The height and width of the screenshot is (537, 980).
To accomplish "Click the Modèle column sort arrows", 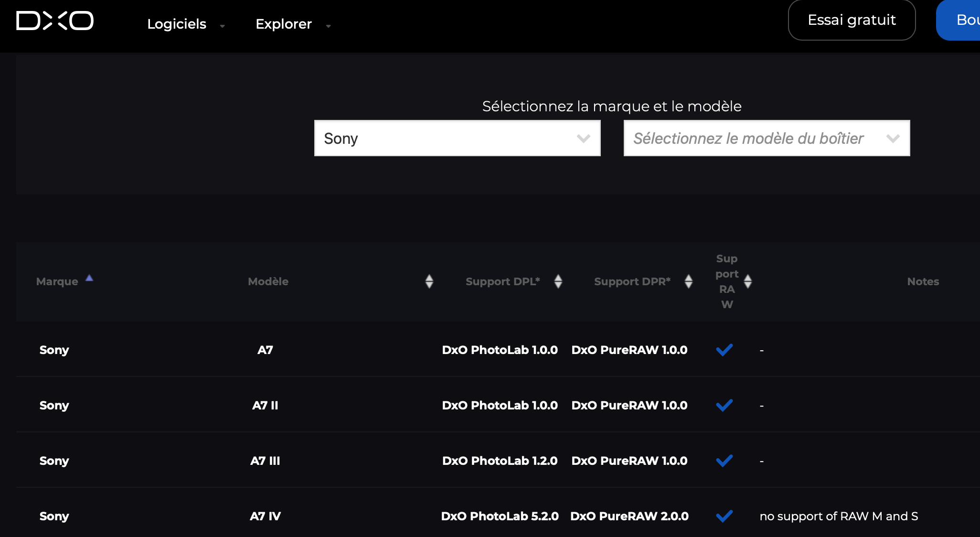I will click(x=429, y=281).
